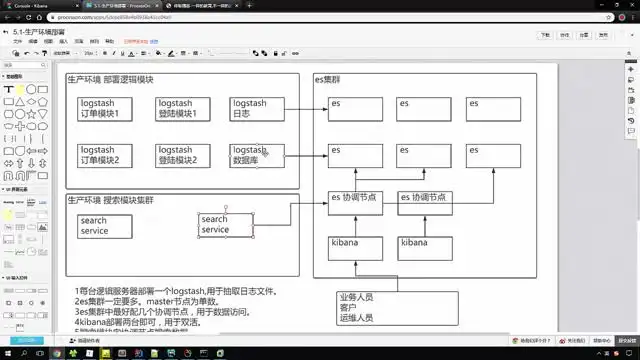Click the Redo toolbar icon
Screen dimensions: 640x360
click(36, 53)
